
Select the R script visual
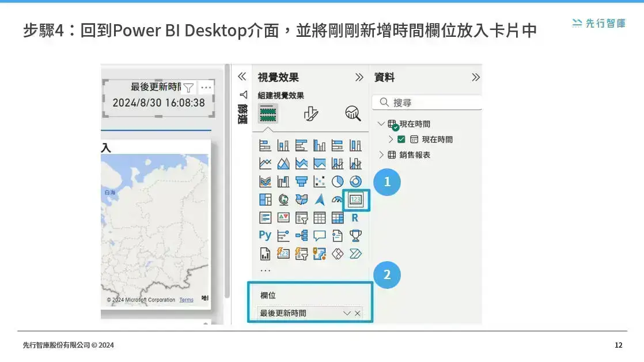(x=355, y=218)
